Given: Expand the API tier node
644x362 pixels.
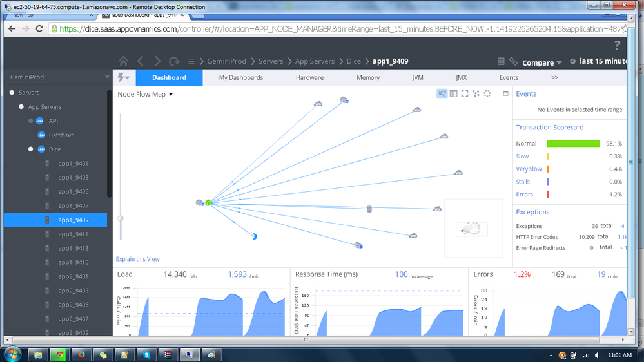Looking at the screenshot, I should pos(30,120).
